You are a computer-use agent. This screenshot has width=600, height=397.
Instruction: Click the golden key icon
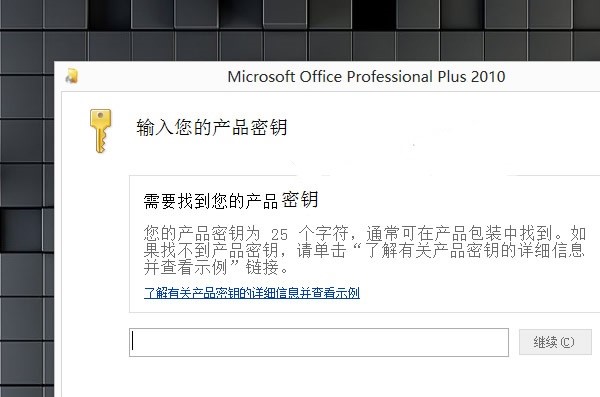[x=100, y=131]
